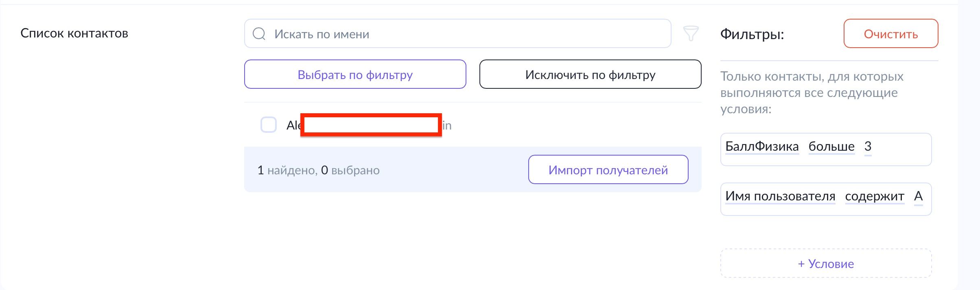The image size is (980, 290).
Task: Edit the filter value 'A'
Action: coord(918,196)
